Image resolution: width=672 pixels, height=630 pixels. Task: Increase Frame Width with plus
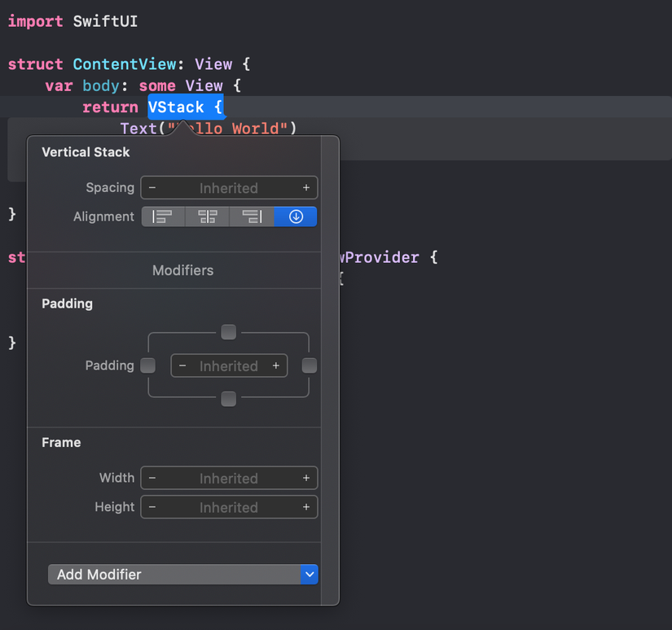306,479
